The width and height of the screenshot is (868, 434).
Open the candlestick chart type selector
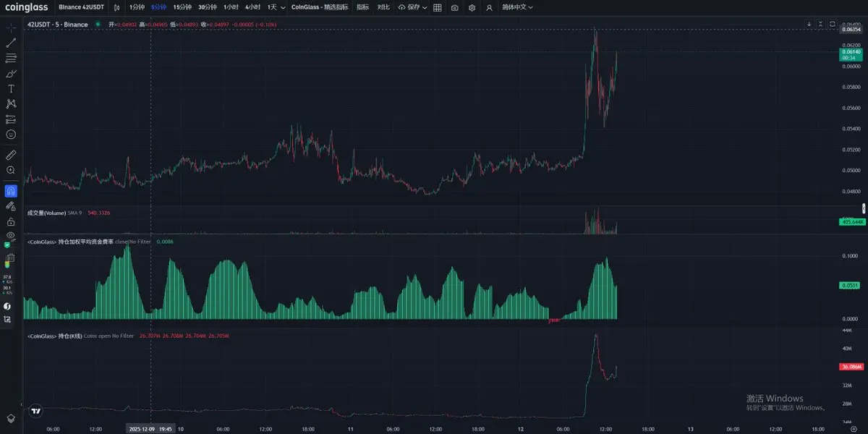tap(116, 7)
